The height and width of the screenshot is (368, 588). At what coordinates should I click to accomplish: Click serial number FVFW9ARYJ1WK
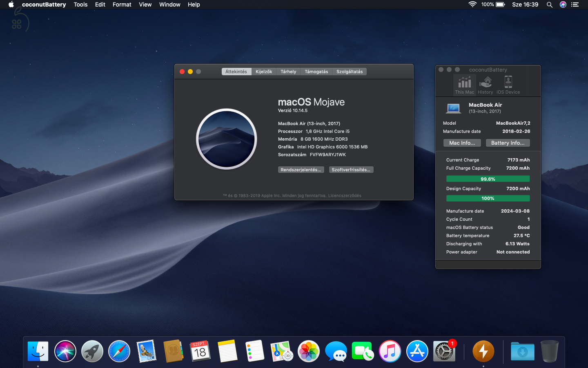pyautogui.click(x=328, y=155)
